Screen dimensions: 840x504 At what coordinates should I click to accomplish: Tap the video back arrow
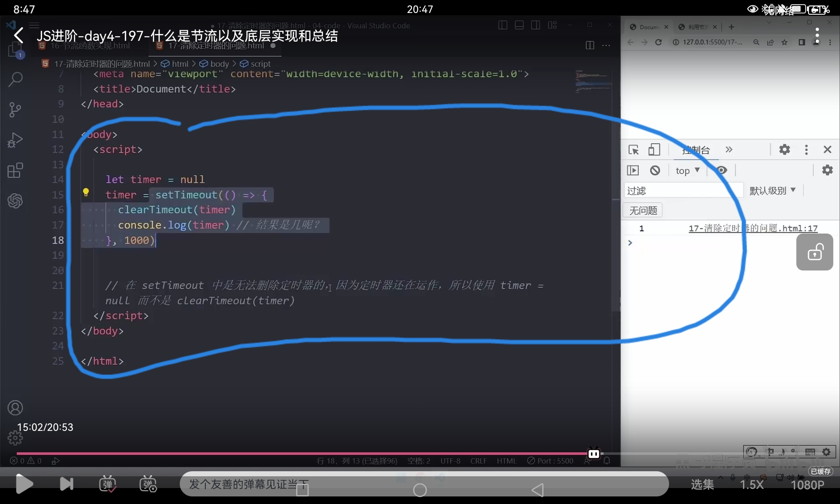coord(18,36)
